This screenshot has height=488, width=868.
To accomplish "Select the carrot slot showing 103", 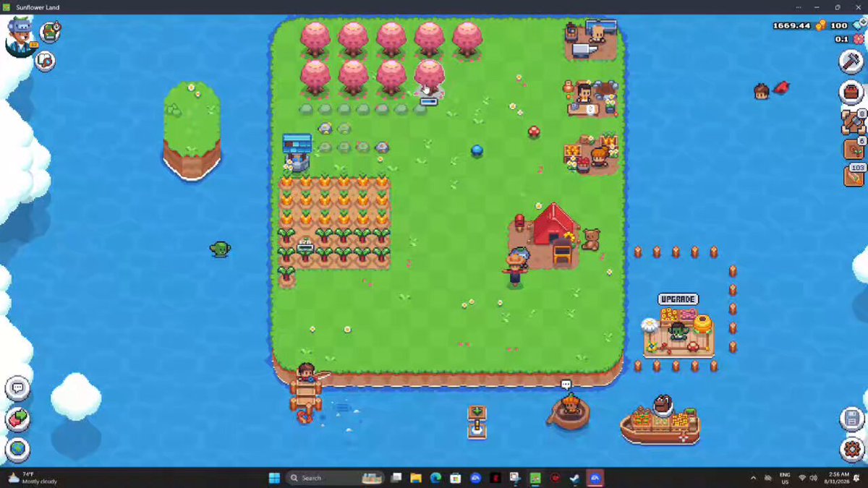I will [x=854, y=176].
